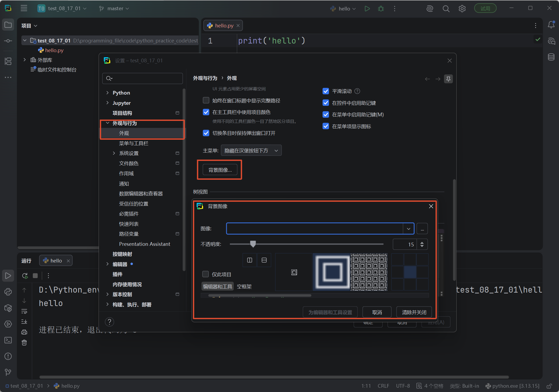559x392 pixels.
Task: Open Search Everywhere magnifier icon
Action: [446, 9]
